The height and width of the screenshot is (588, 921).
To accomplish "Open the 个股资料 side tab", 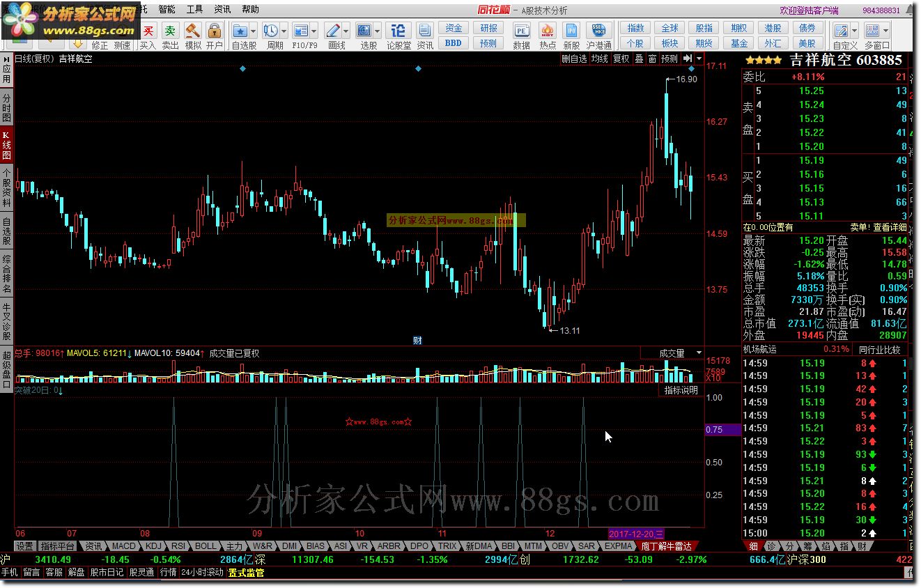I will pos(6,188).
